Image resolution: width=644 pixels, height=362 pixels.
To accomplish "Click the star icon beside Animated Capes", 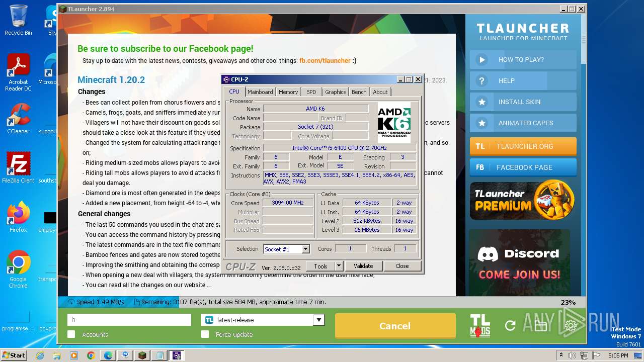I will (482, 123).
